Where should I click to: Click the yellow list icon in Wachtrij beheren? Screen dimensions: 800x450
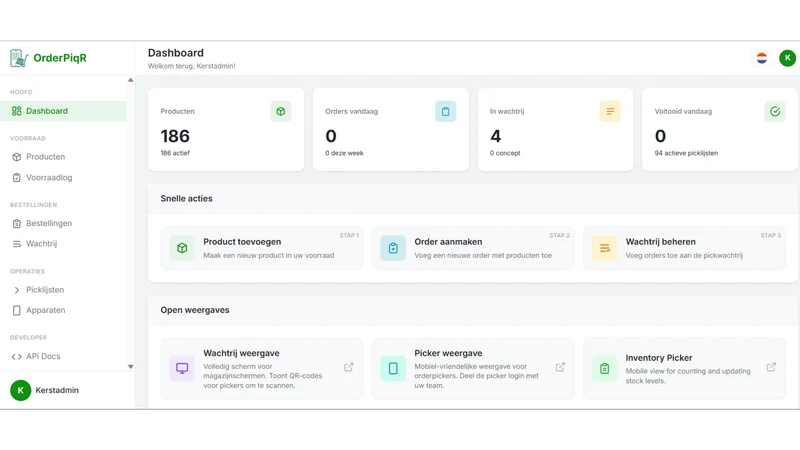605,248
